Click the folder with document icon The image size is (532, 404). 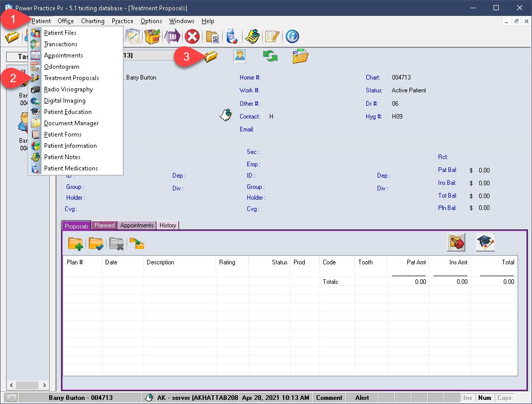coord(213,37)
